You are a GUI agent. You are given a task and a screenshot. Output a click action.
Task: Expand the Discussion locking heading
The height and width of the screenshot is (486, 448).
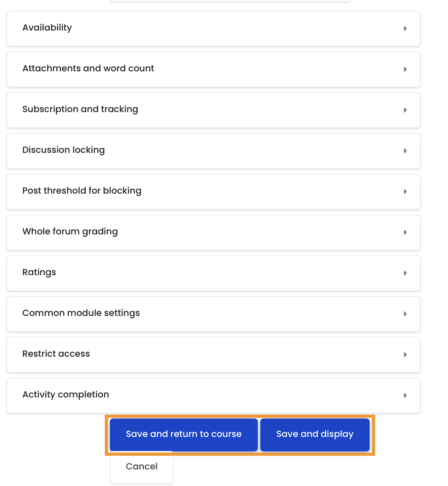(64, 150)
